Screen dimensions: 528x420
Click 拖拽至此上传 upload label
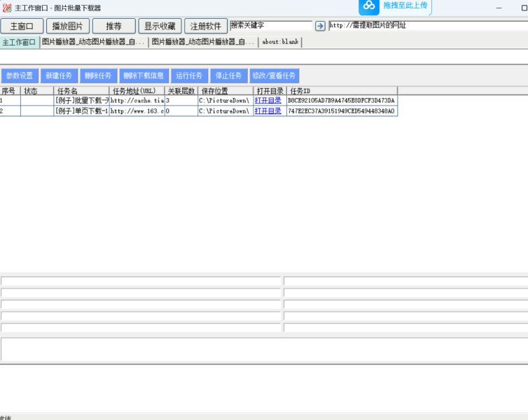tap(405, 6)
